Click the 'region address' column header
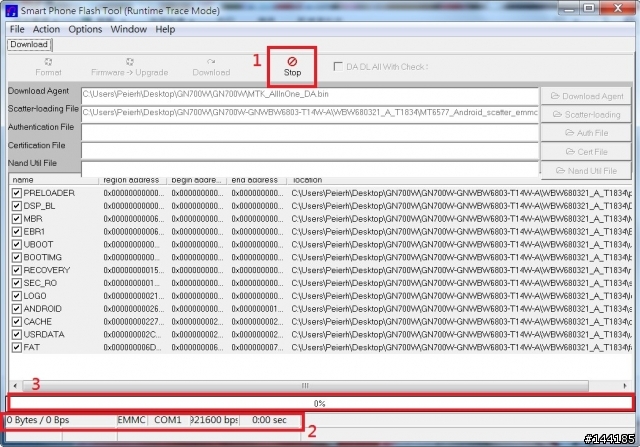640x447 pixels. coord(132,180)
